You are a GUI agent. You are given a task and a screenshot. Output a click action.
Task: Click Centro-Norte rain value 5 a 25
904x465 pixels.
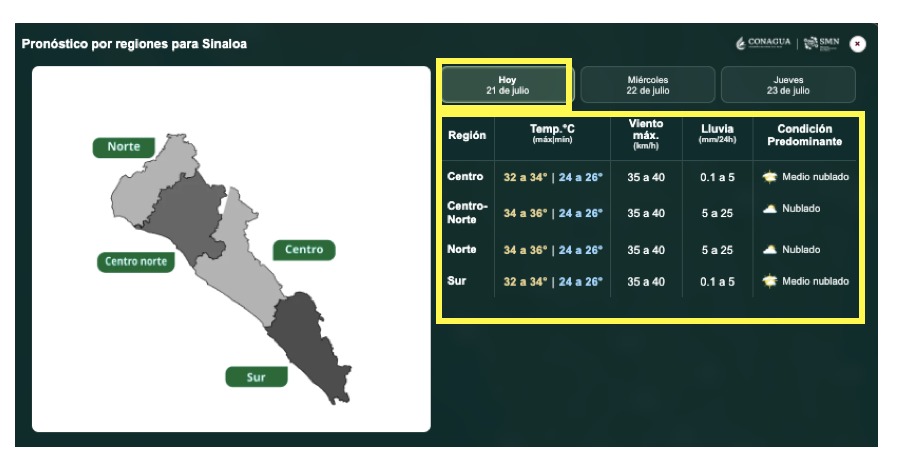[x=717, y=213]
